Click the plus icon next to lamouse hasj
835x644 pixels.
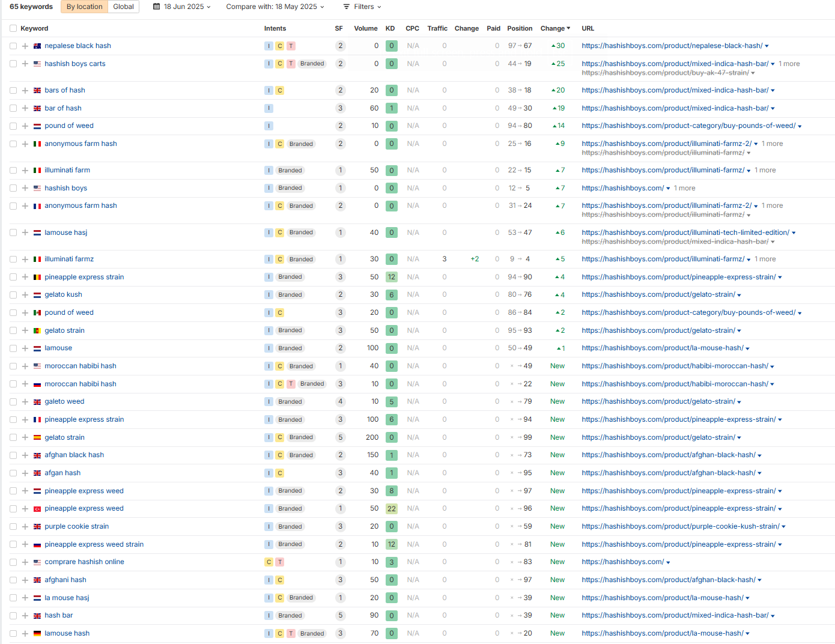coord(25,232)
